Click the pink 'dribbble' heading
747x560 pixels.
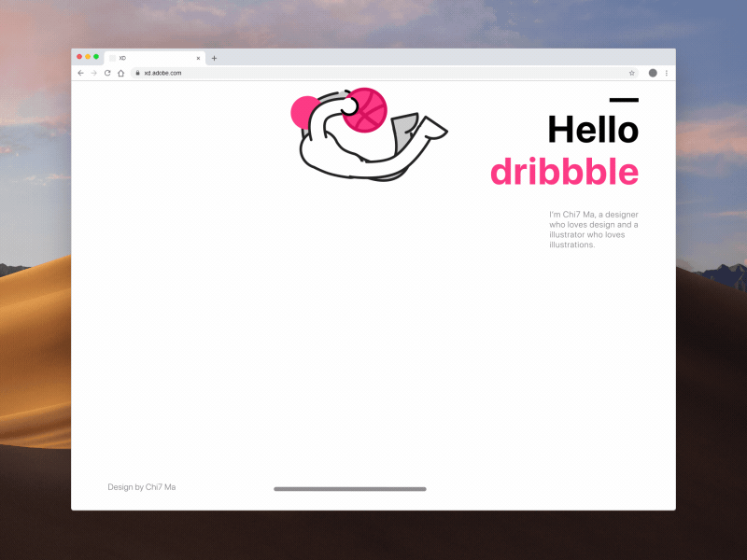coord(565,172)
